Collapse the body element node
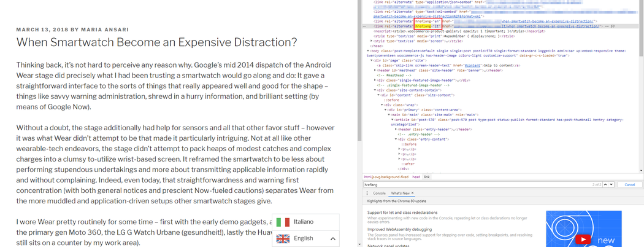Screen dimensions: 644x247 [368, 51]
